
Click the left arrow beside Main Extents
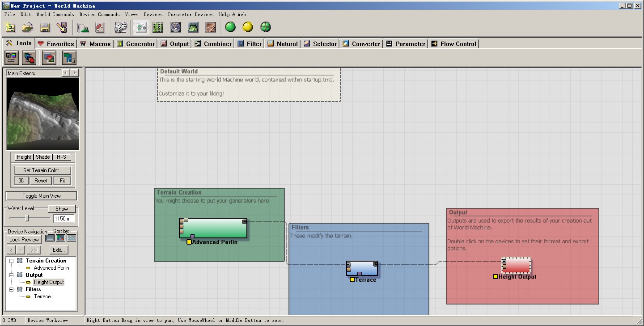(x=65, y=73)
